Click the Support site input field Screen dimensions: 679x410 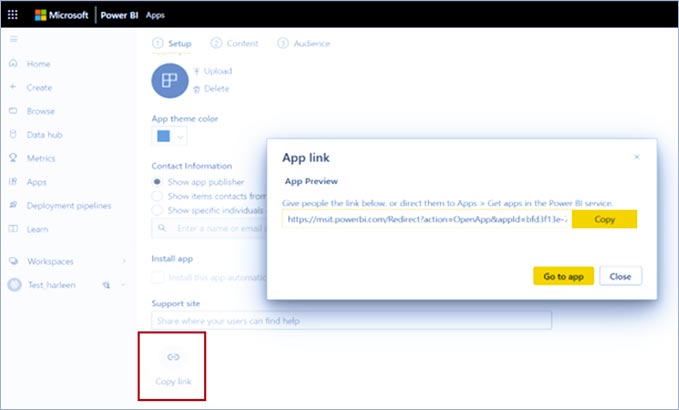[352, 321]
